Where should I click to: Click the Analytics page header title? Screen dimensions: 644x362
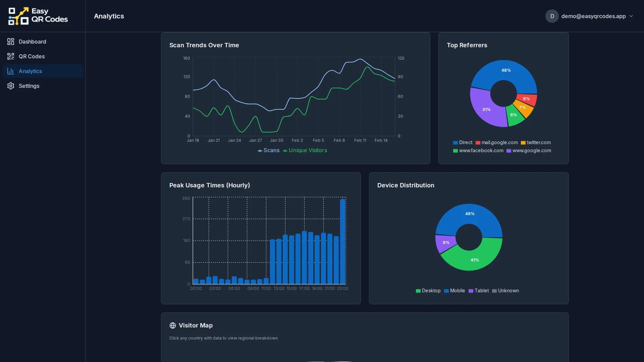[x=109, y=16]
